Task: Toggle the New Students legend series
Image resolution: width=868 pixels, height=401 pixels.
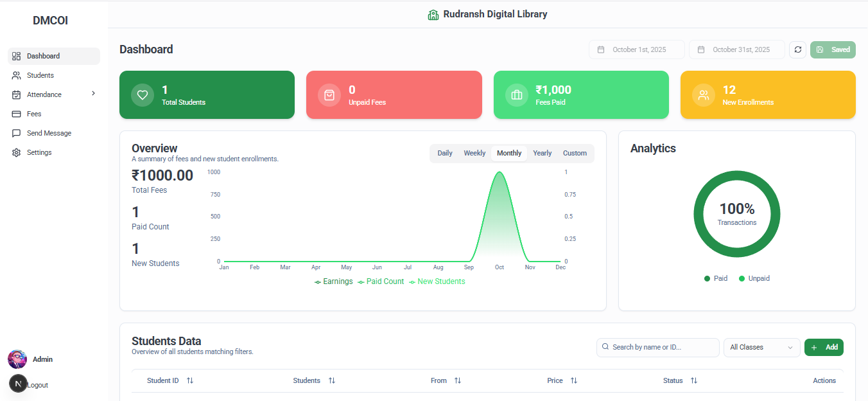Action: click(437, 281)
